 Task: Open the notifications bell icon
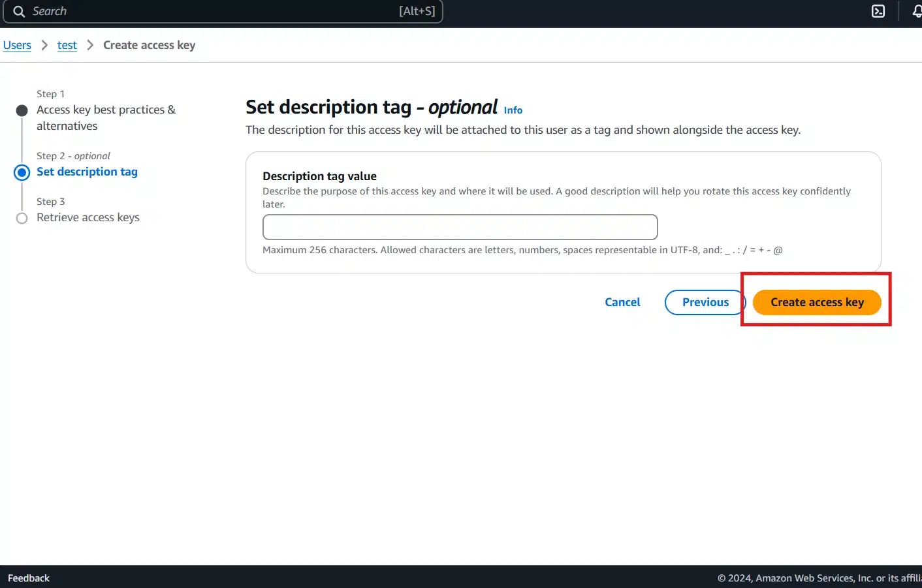pyautogui.click(x=917, y=11)
